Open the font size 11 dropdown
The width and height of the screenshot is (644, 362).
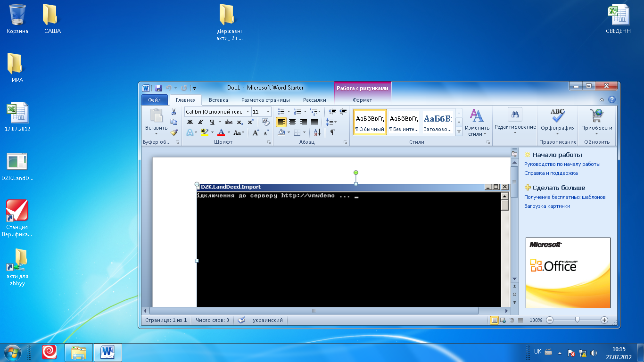[x=268, y=112]
